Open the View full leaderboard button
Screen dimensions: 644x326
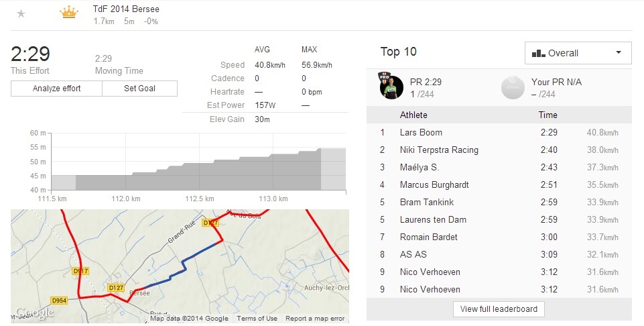coord(499,309)
